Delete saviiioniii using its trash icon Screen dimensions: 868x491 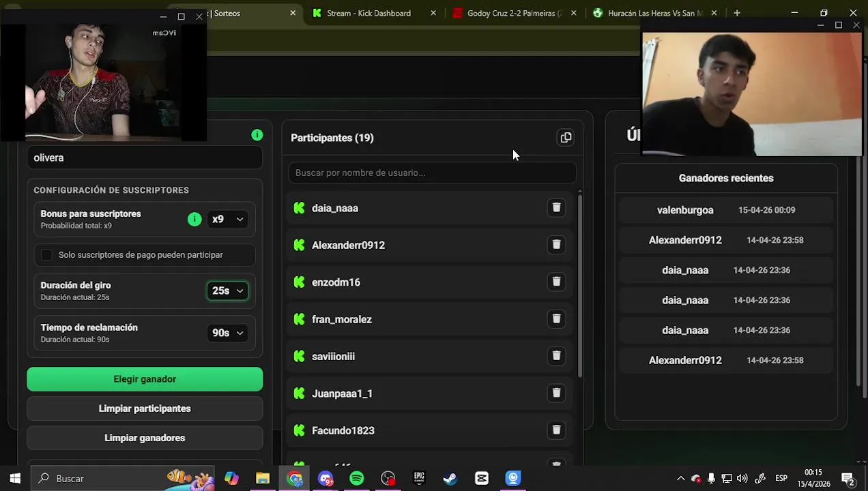(556, 356)
